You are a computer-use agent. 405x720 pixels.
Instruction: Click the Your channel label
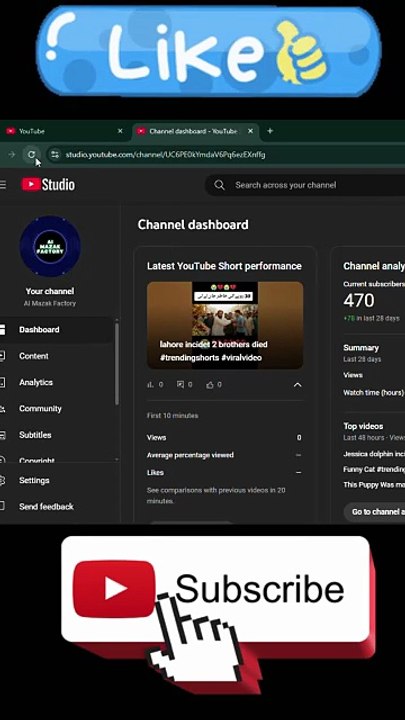click(50, 291)
